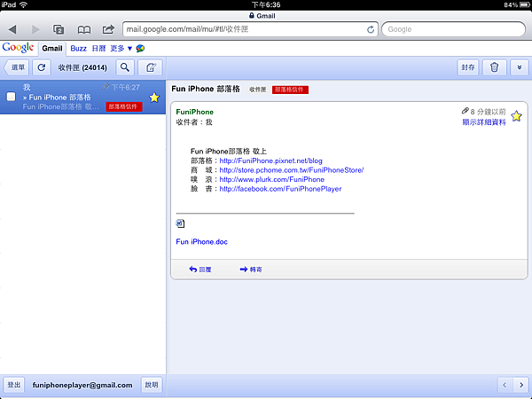Viewport: 532px width, 399px height.
Task: Open the Google Talk chat bubble icon
Action: pyautogui.click(x=140, y=49)
